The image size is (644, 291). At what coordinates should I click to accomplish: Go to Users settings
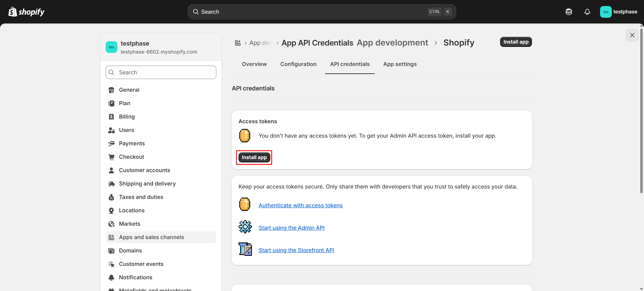[161, 130]
